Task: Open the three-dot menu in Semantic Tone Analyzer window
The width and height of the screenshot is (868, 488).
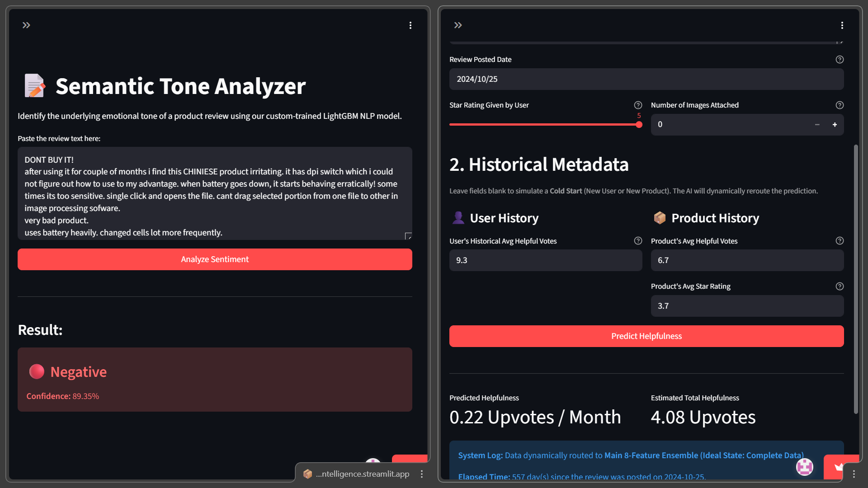Action: (x=410, y=25)
